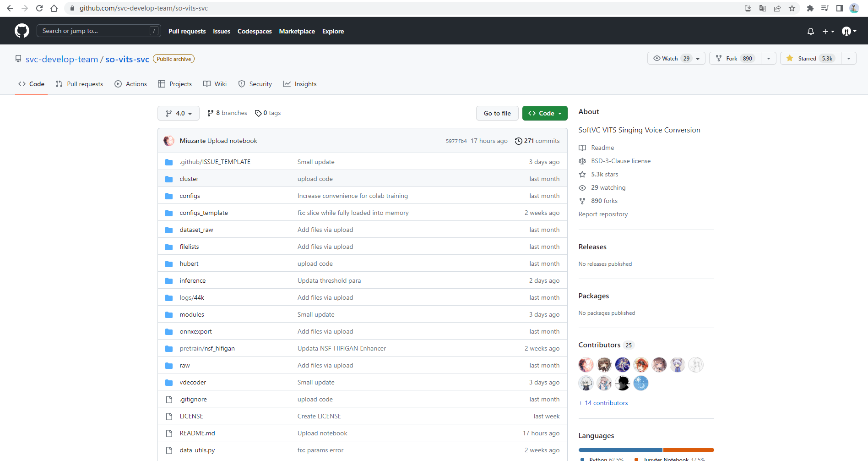This screenshot has height=461, width=868.
Task: Open browser home page icon
Action: click(x=54, y=8)
